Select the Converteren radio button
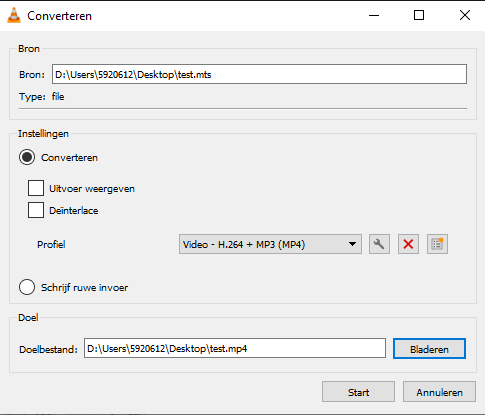The image size is (485, 415). pyautogui.click(x=27, y=157)
